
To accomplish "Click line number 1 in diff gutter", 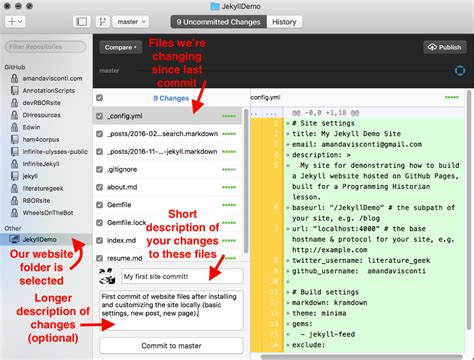I will [276, 123].
